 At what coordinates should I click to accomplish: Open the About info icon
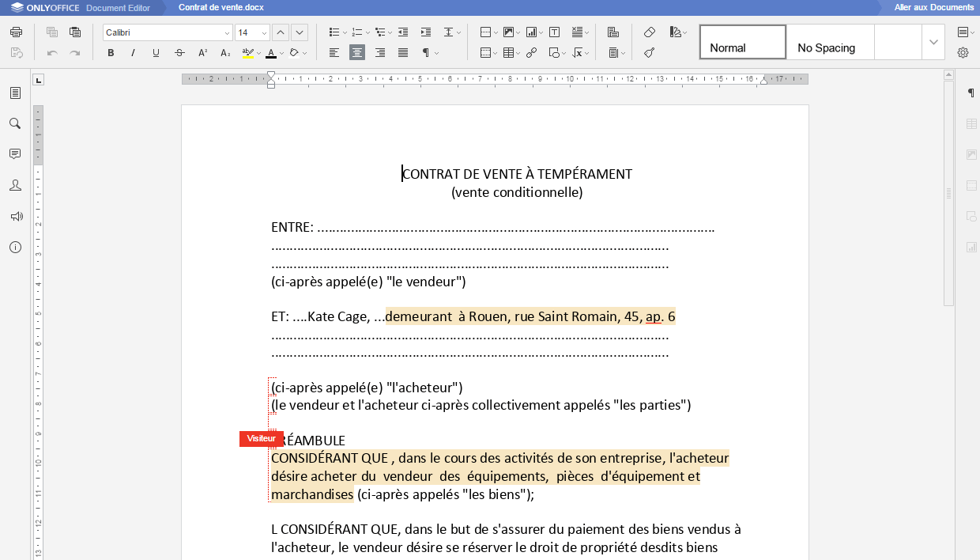tap(15, 247)
